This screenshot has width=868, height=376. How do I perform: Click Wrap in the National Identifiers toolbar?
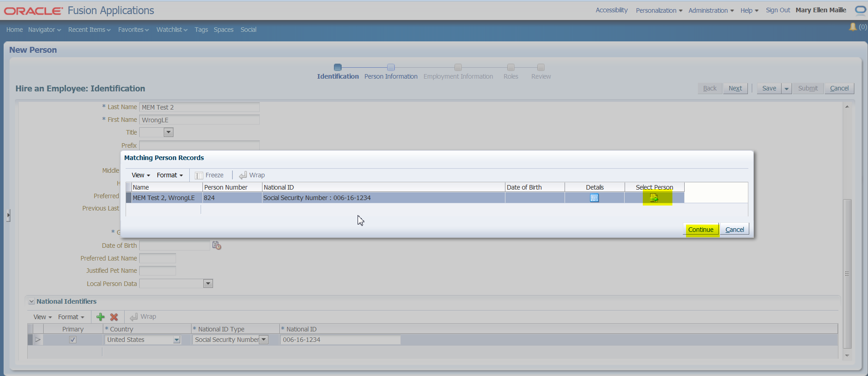pos(143,316)
